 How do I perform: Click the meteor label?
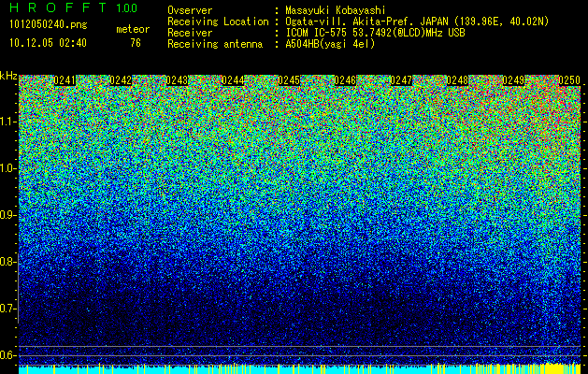click(x=133, y=29)
